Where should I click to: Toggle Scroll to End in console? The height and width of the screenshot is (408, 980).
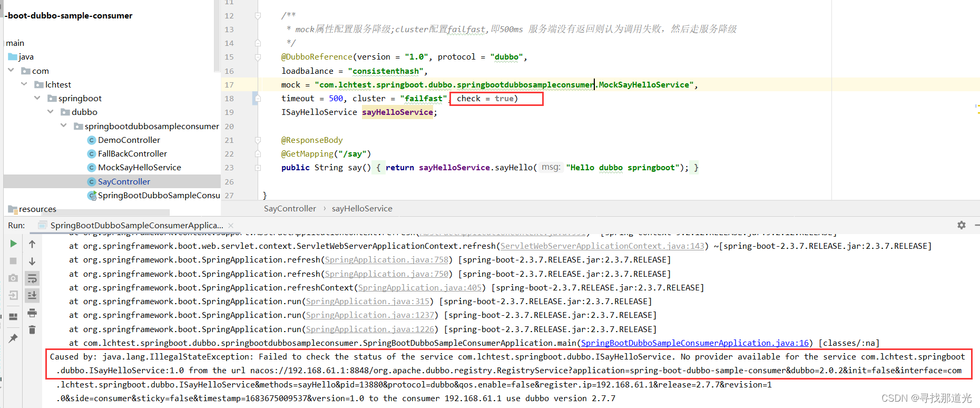(32, 295)
